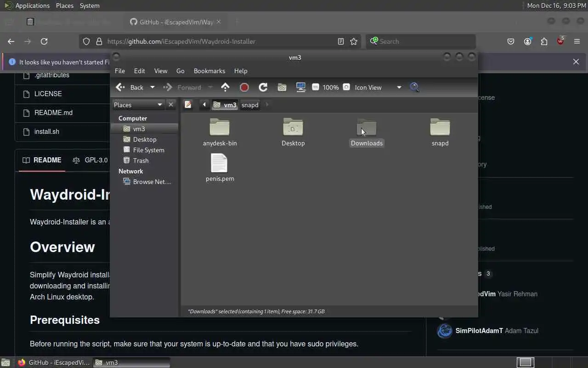Go to the Home folder via toolbar

click(x=282, y=87)
